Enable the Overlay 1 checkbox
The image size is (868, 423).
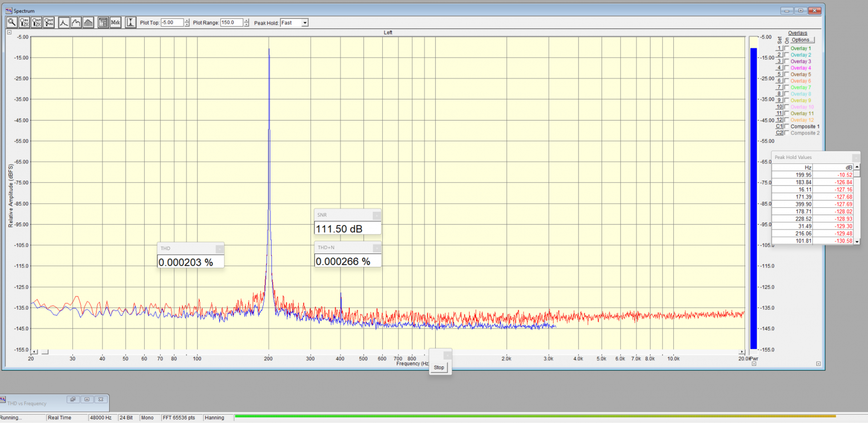coord(786,48)
